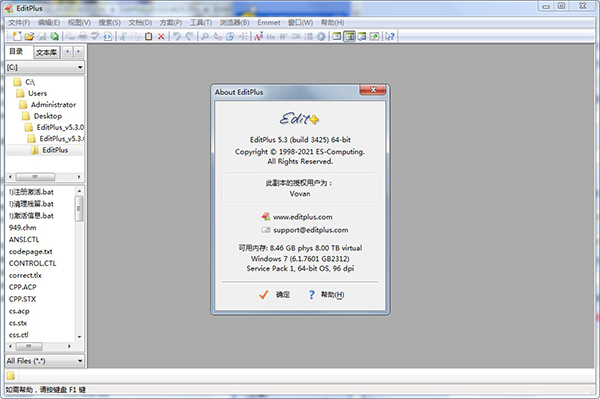Open the 方案(P) menu
The width and height of the screenshot is (600, 399).
tap(171, 23)
